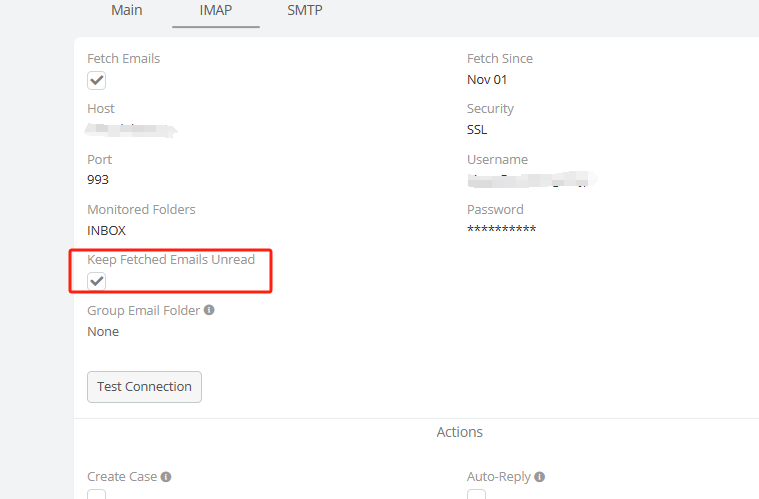Click the Port value 993
759x499 pixels.
click(98, 180)
